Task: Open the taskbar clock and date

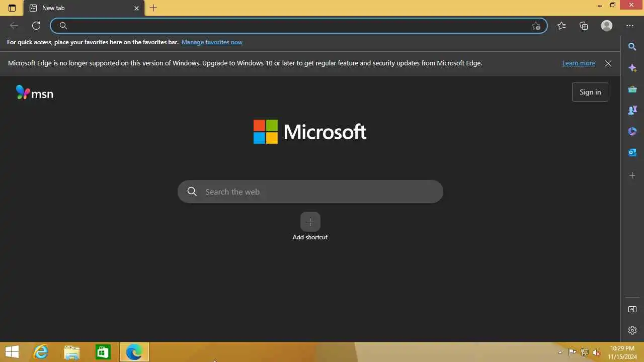Action: (x=622, y=352)
